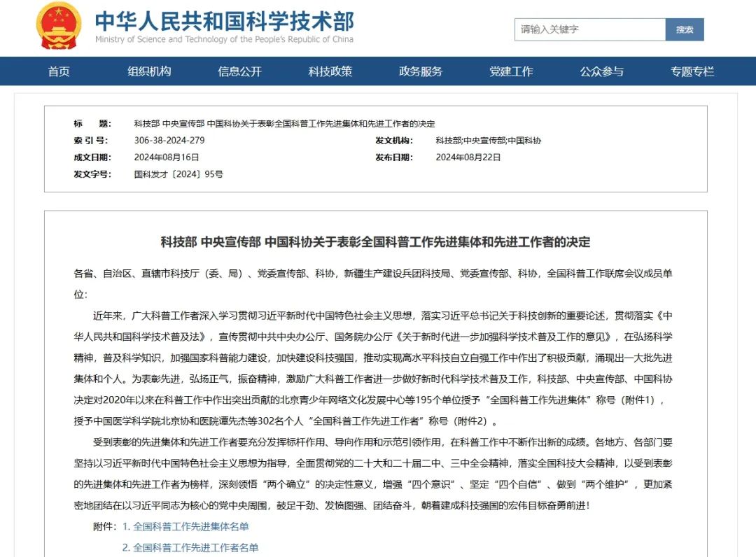Click the document heading 科技部 中央宣传部 中国科协关于表彰
This screenshot has height=557, width=756.
click(x=375, y=242)
